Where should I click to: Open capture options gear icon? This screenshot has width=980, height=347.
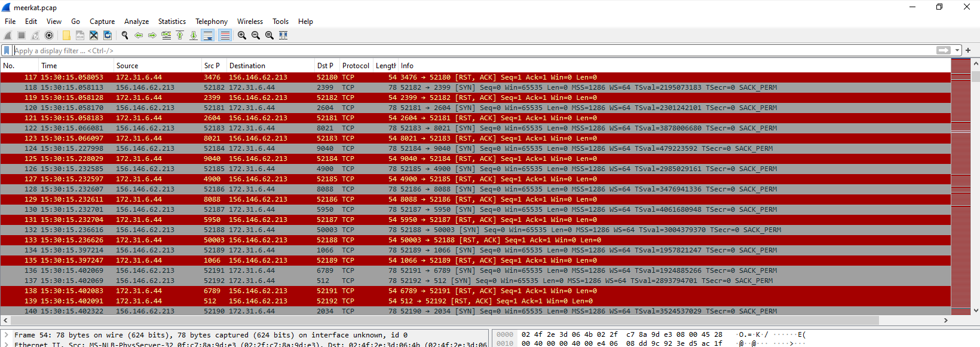49,35
